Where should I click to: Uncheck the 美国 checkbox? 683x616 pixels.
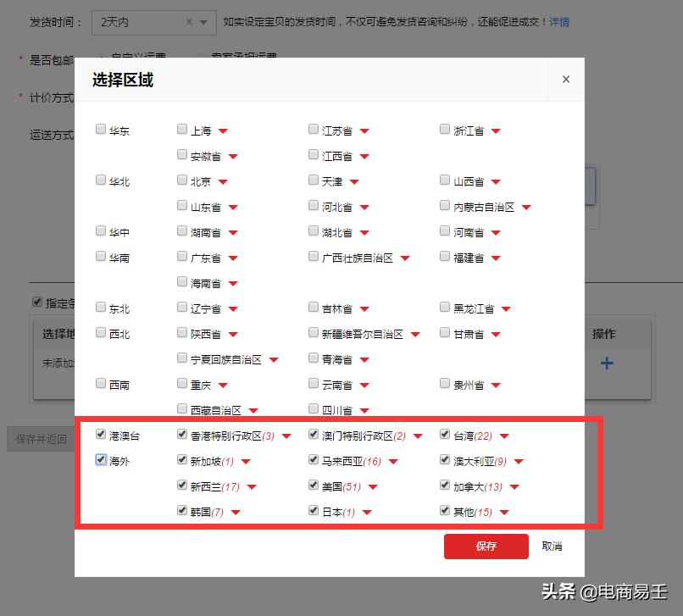(x=314, y=485)
